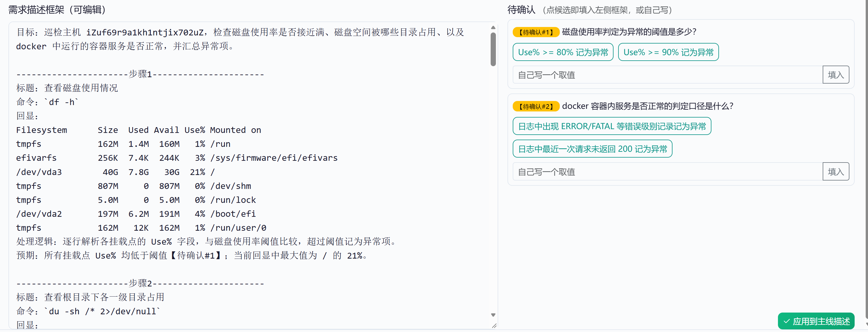Click the textarea scrollbar down arrow
The image size is (868, 332).
[x=493, y=315]
